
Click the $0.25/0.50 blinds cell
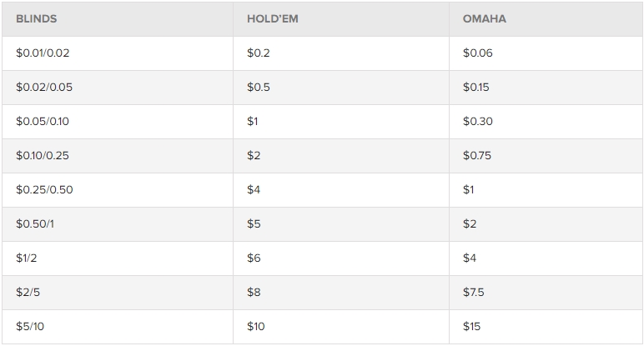coord(44,190)
